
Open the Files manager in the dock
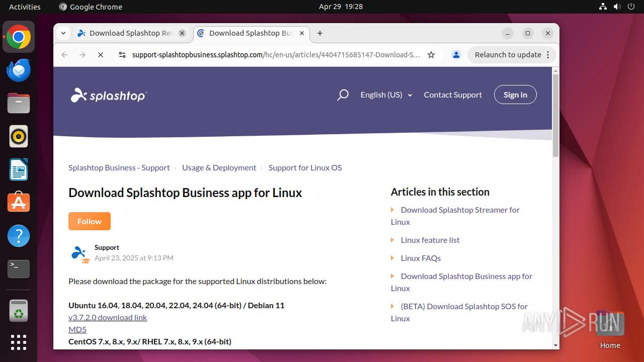[x=19, y=104]
